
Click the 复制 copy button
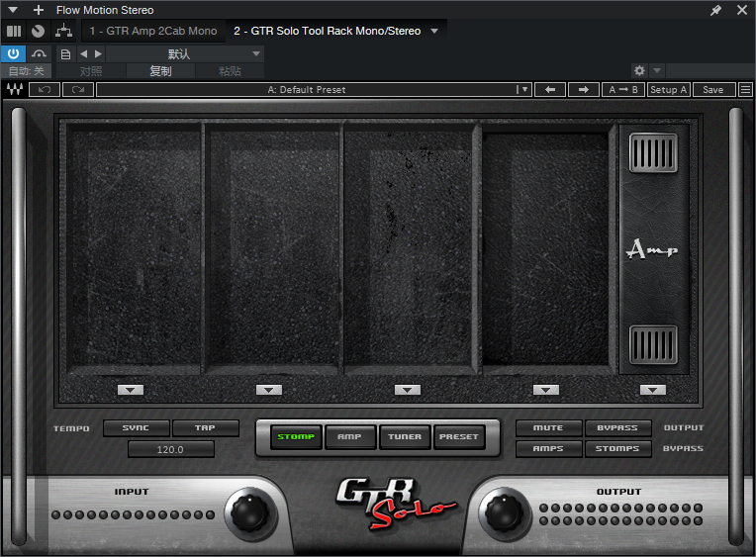coord(160,71)
